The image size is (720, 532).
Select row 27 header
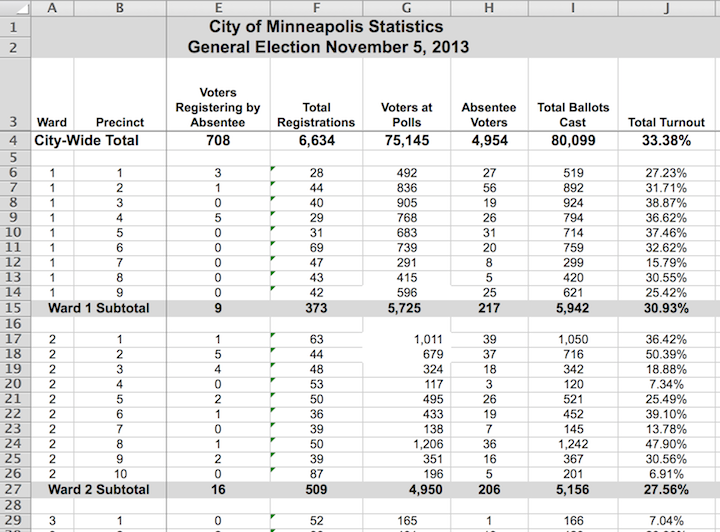pyautogui.click(x=15, y=490)
